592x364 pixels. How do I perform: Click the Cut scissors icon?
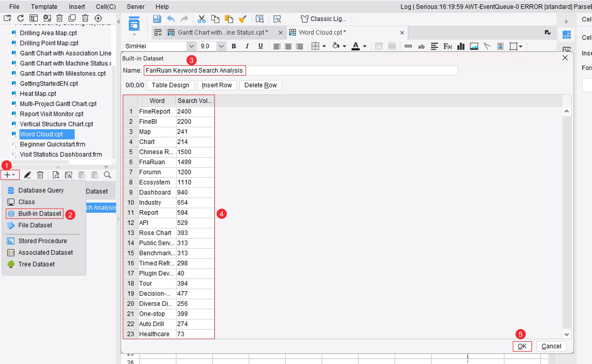click(x=201, y=19)
